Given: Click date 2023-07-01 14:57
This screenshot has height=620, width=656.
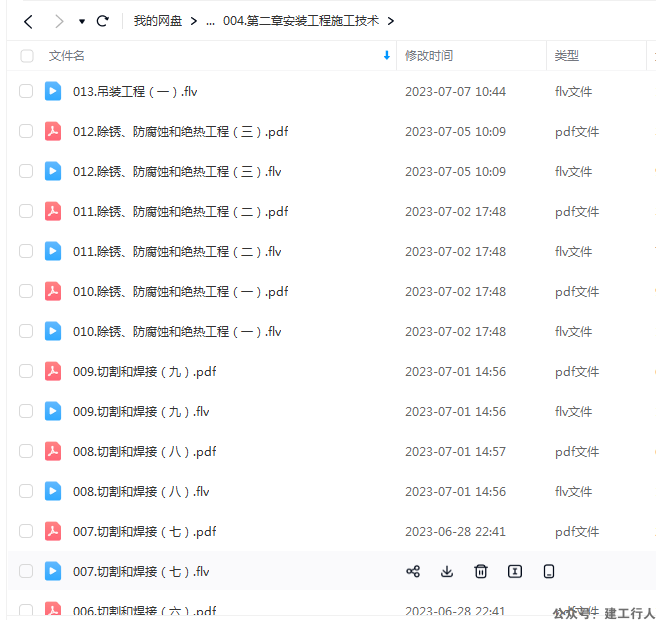Looking at the screenshot, I should click(x=455, y=452).
